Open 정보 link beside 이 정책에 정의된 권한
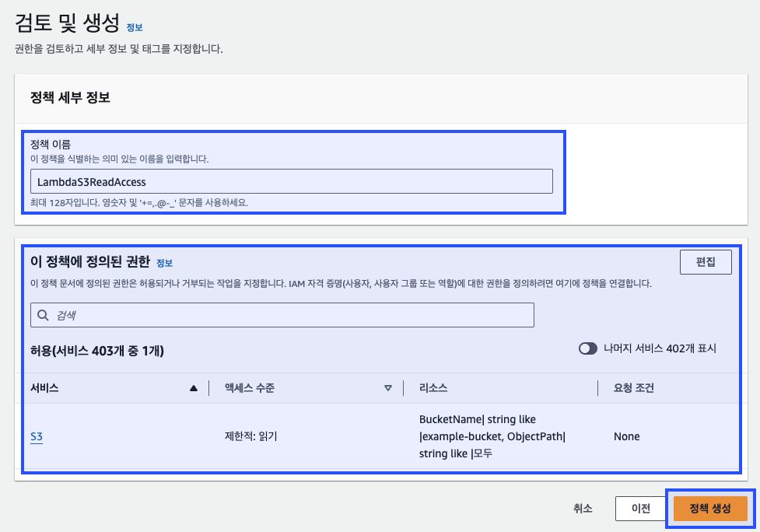760x532 pixels. point(164,263)
